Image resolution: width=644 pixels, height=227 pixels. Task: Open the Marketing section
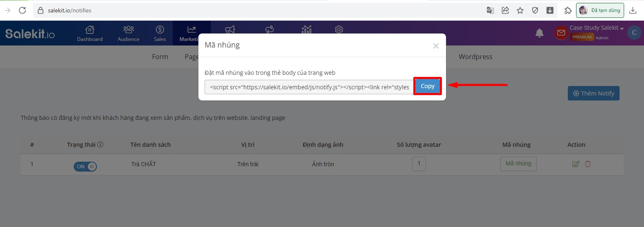pos(191,33)
